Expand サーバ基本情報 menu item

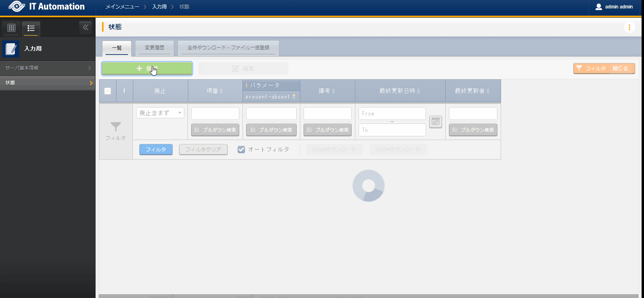tap(47, 68)
